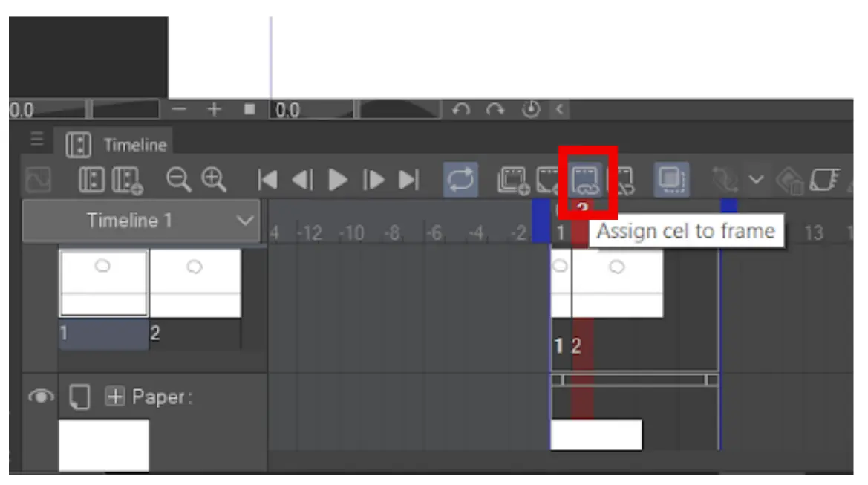Go to the first frame
The height and width of the screenshot is (485, 868).
tap(267, 180)
